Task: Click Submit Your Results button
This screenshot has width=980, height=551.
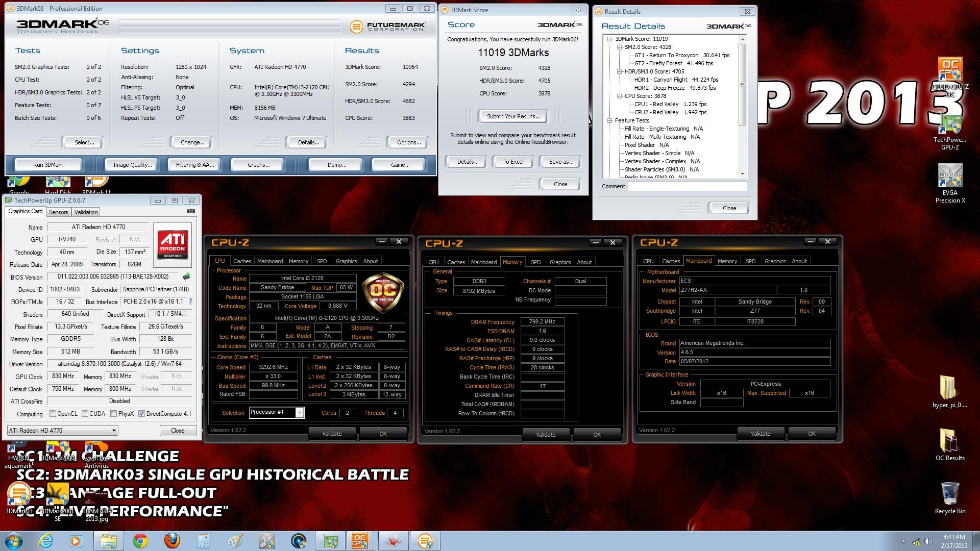Action: point(513,116)
